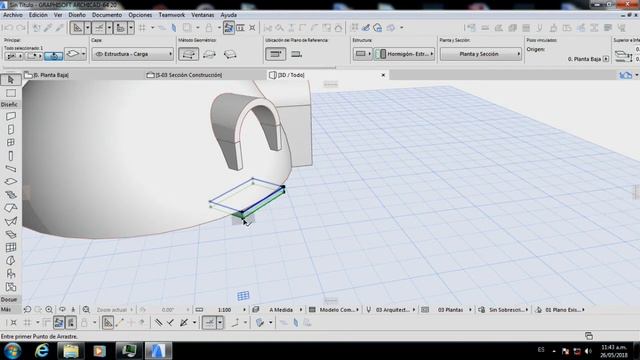
Task: Expand the Docum toolbox section header
Action: (11, 299)
